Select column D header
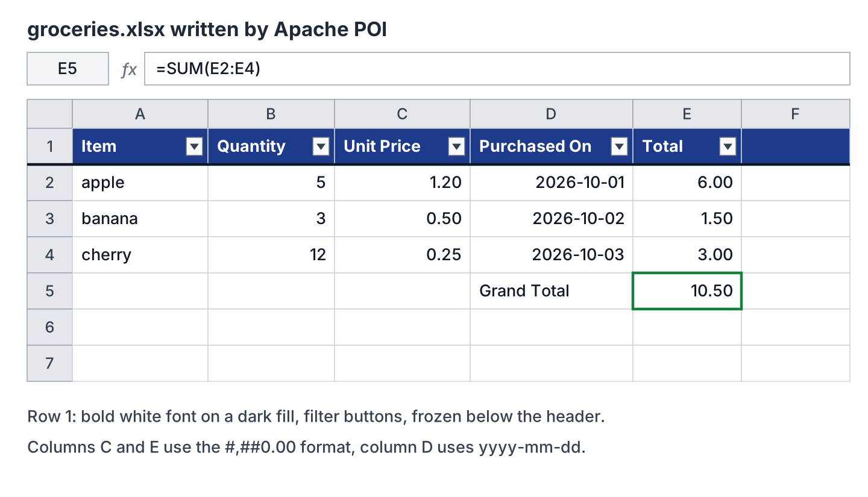Viewport: 868px width, 497px height. 552,114
